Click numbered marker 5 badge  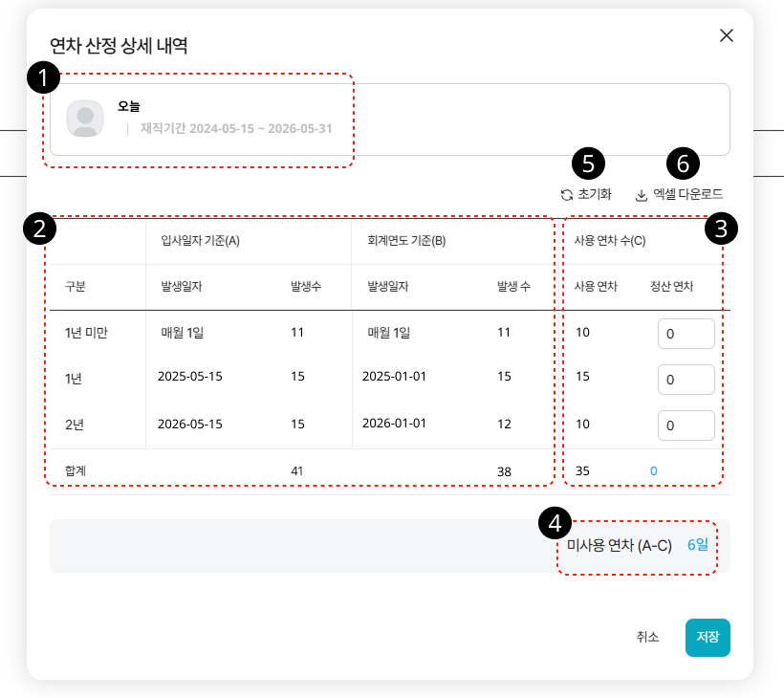point(588,163)
